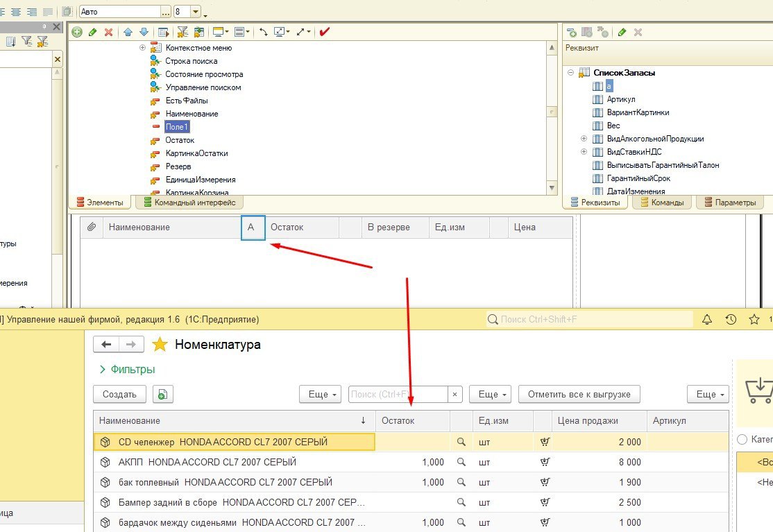Screen dimensions: 773x532
Task: Click the magnifier icon in АКПП row
Action: point(461,462)
